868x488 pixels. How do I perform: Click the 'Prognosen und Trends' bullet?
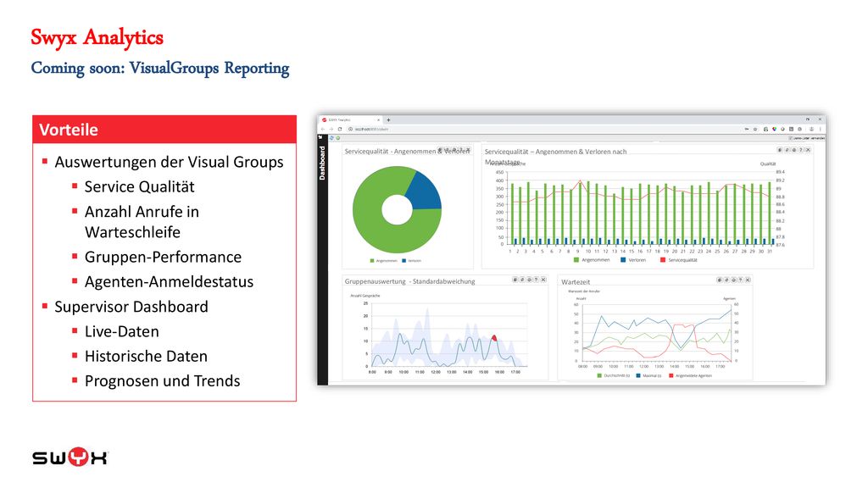point(162,381)
